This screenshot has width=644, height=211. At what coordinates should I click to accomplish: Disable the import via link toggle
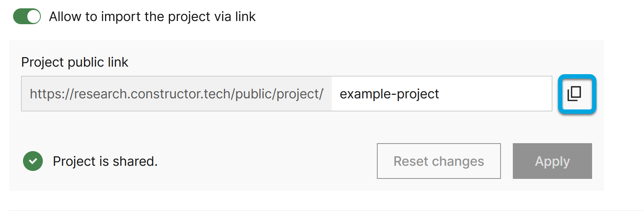(x=27, y=17)
